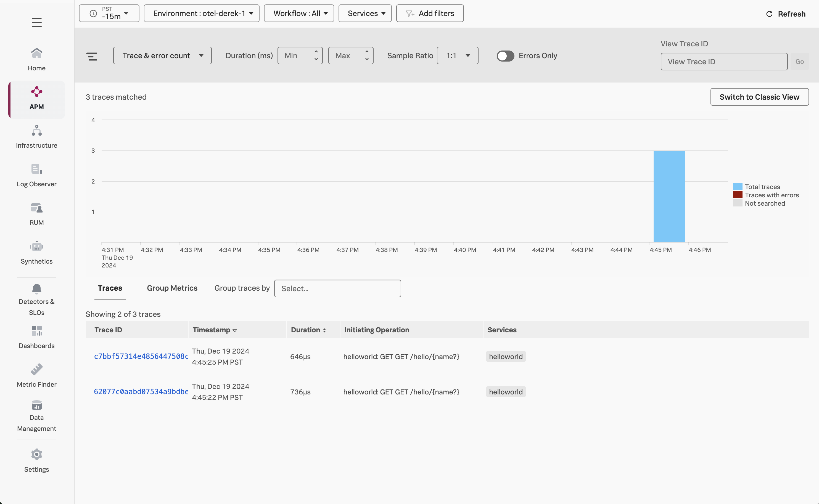Viewport: 819px width, 504px height.
Task: Toggle the Errors Only switch
Action: tap(505, 56)
